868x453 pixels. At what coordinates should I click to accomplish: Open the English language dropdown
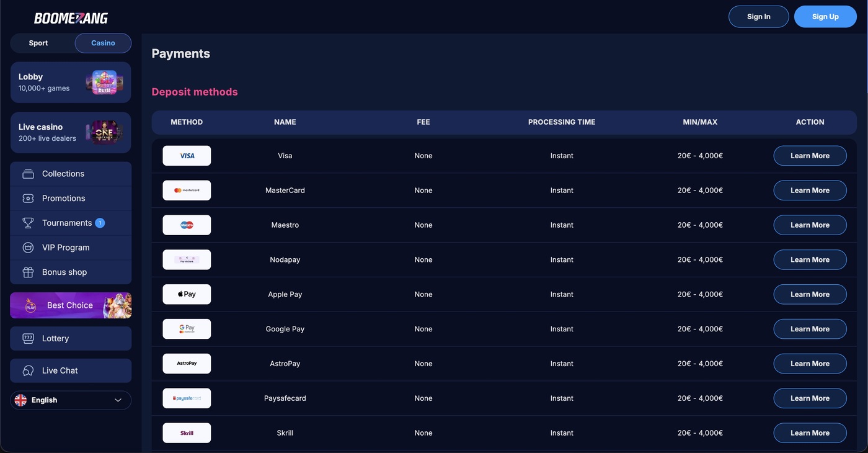tap(71, 400)
